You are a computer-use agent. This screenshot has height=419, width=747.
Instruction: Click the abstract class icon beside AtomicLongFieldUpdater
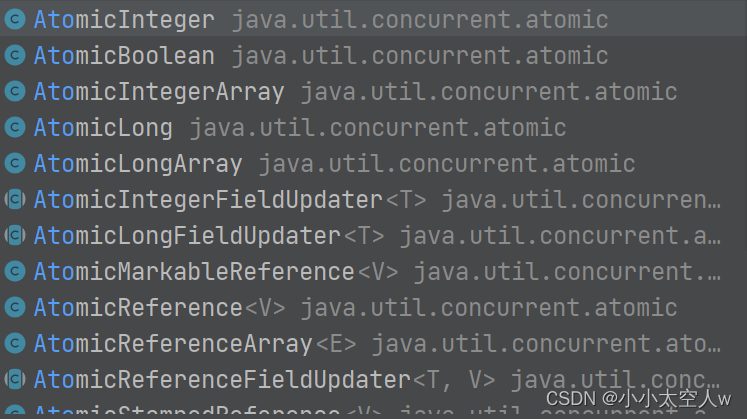coord(15,235)
